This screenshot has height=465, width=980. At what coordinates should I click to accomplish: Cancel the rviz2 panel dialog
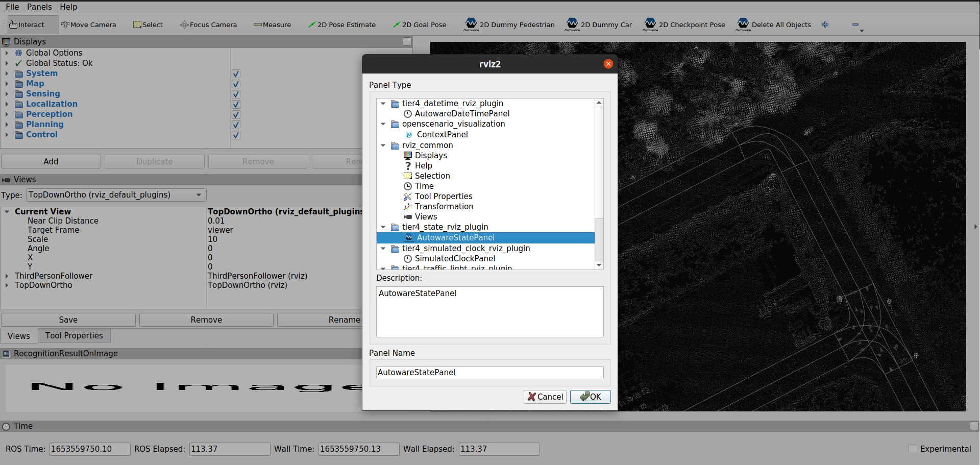point(545,397)
